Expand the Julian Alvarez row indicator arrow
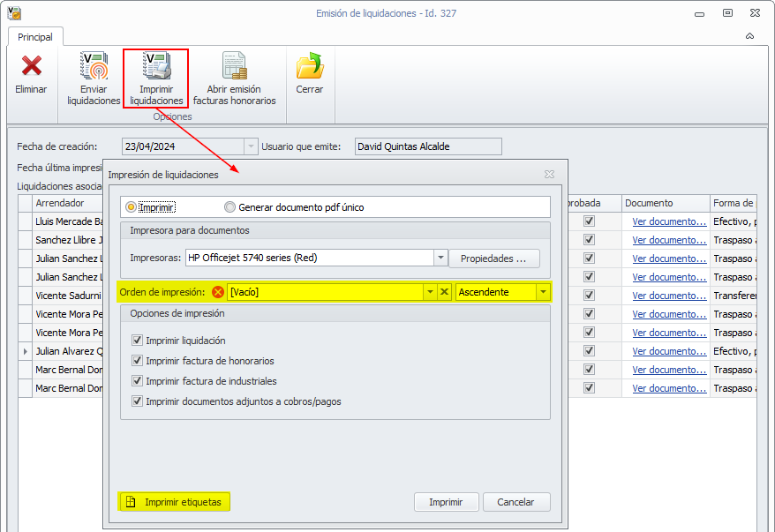The image size is (775, 532). (x=26, y=351)
